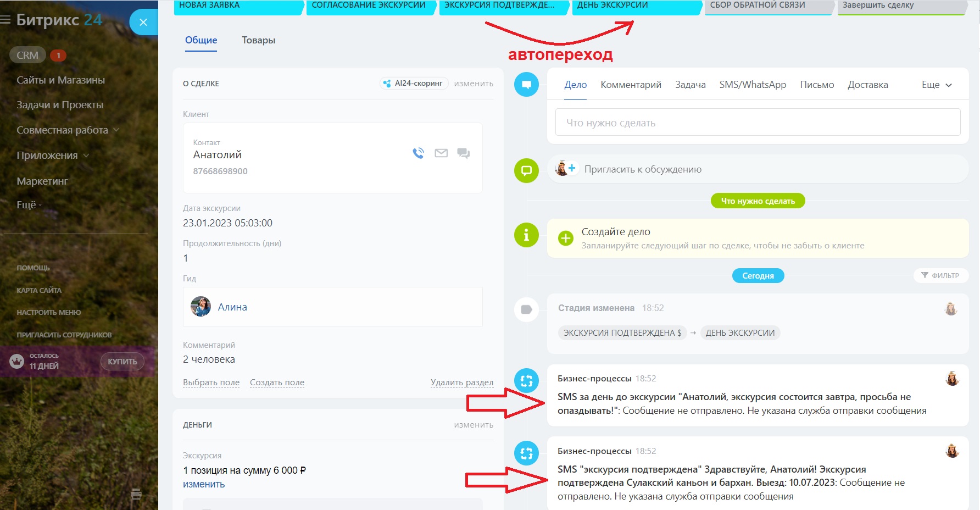The width and height of the screenshot is (980, 510).
Task: Click contact name Анатолий
Action: (x=218, y=155)
